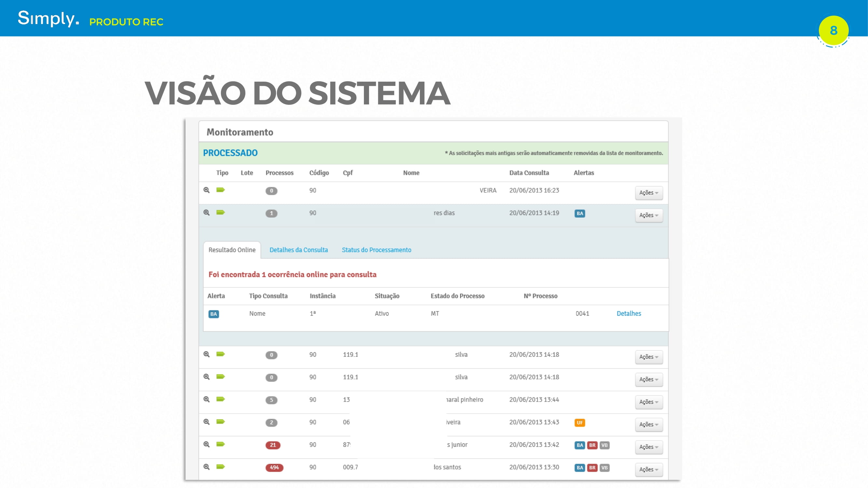The width and height of the screenshot is (868, 488).
Task: Click the PRODUTO REC header label
Action: pyautogui.click(x=126, y=22)
